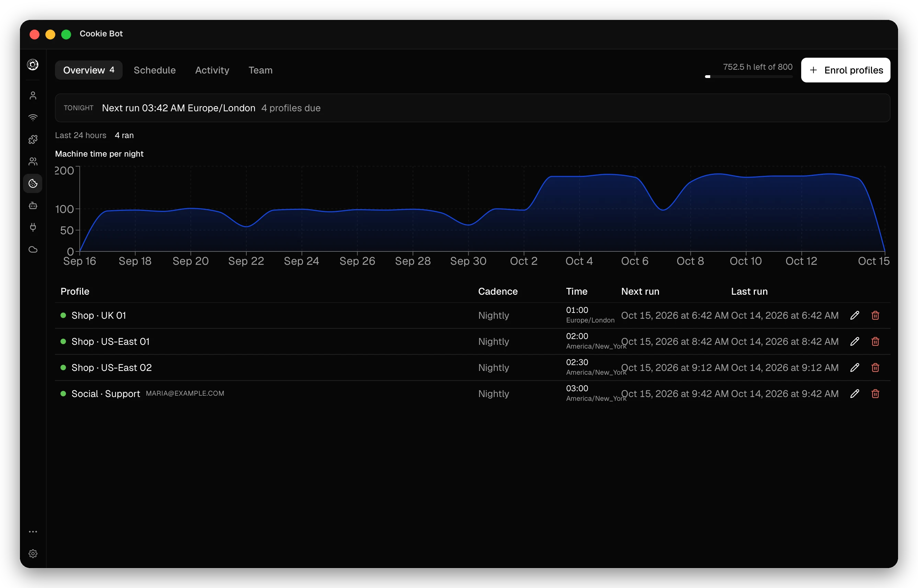Viewport: 918px width, 588px height.
Task: Switch to the Activity tab
Action: (212, 70)
